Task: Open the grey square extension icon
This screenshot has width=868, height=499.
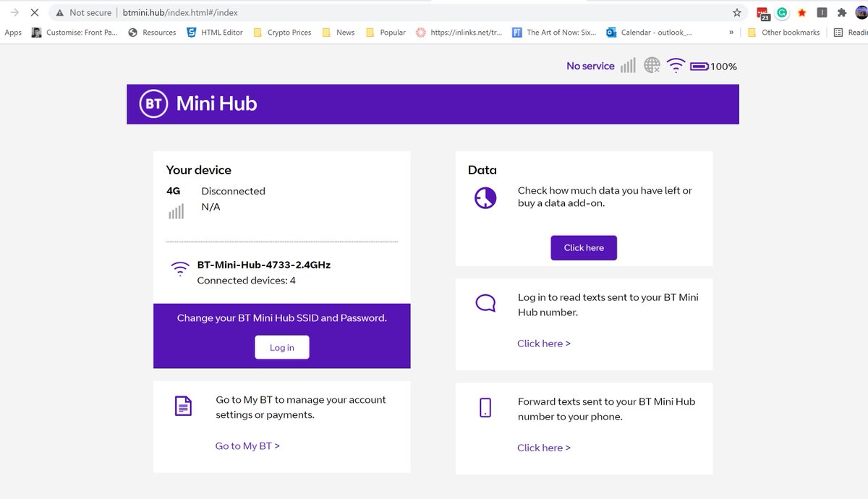Action: tap(822, 12)
